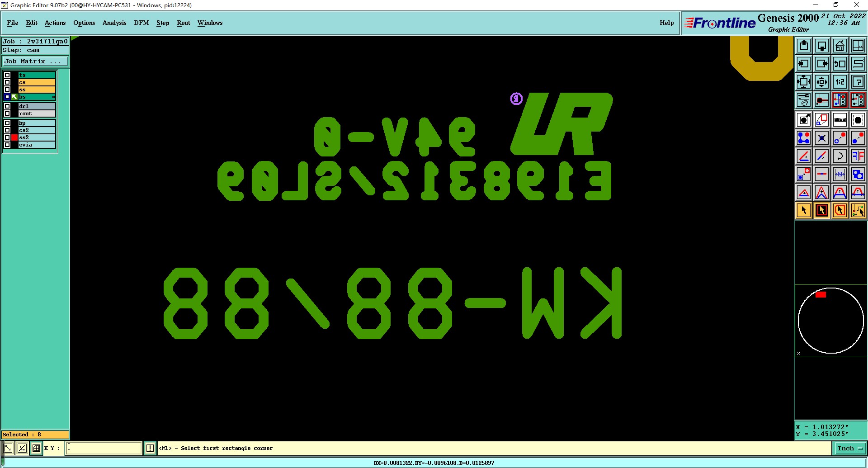Image resolution: width=868 pixels, height=468 pixels.
Task: Click the green arrow swatch of bs layer
Action: point(14,97)
